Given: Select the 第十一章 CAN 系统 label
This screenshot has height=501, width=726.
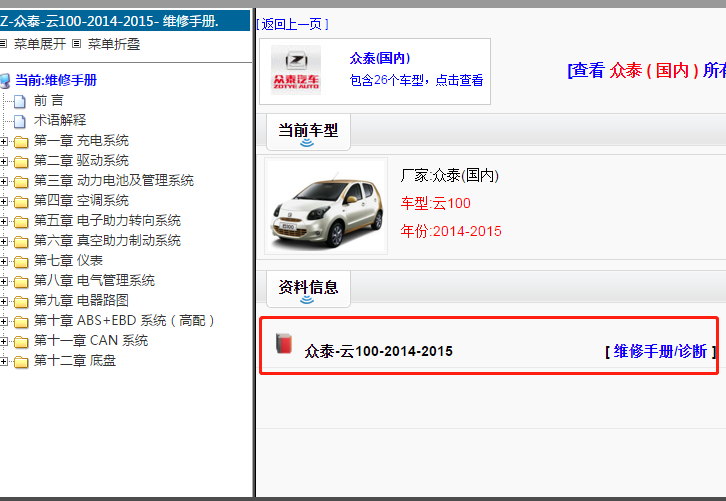Looking at the screenshot, I should click(x=91, y=340).
